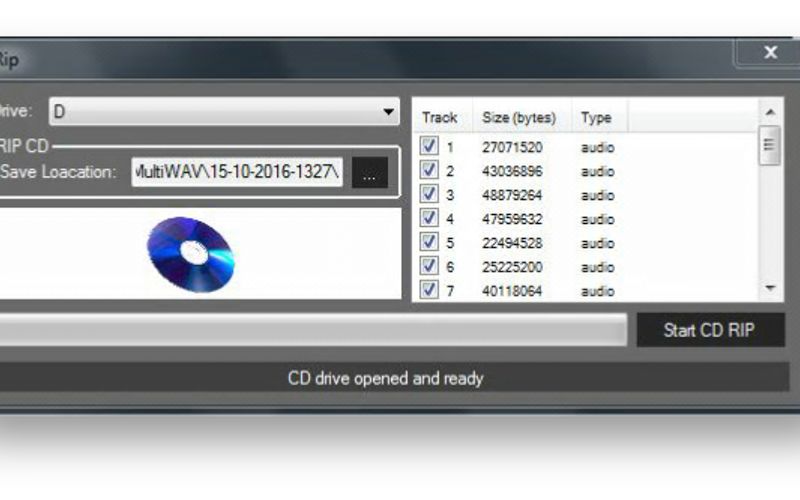Select the size value 47959632
This screenshot has height=500, width=800.
coord(512,219)
